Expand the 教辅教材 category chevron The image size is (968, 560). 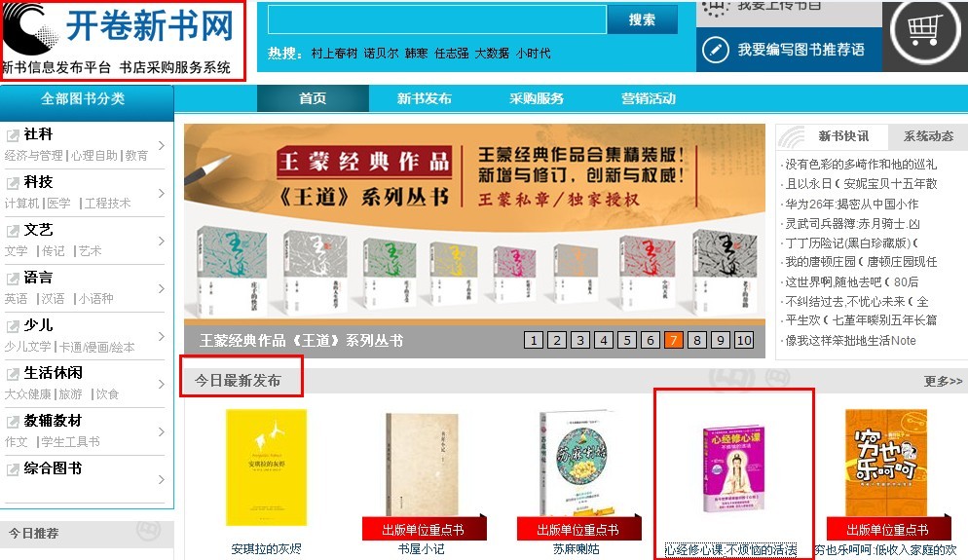click(161, 431)
